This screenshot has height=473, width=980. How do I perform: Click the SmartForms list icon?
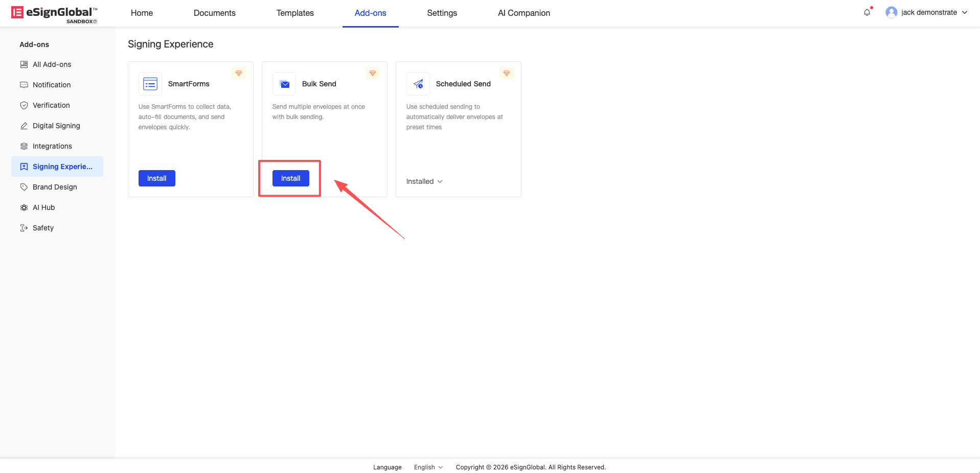(150, 84)
